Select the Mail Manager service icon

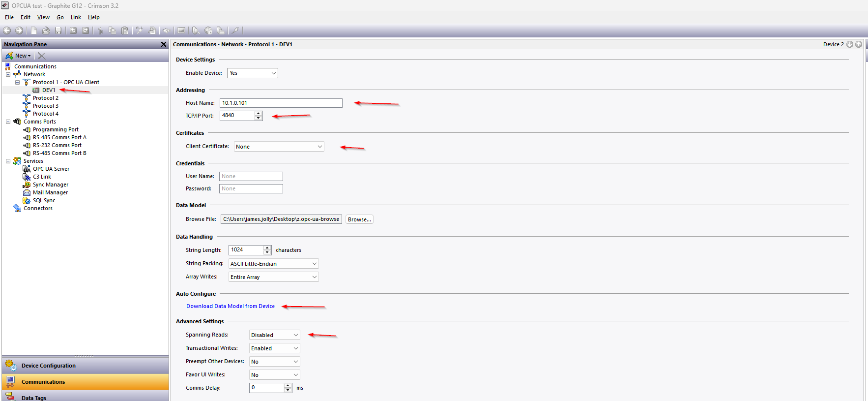(x=27, y=192)
